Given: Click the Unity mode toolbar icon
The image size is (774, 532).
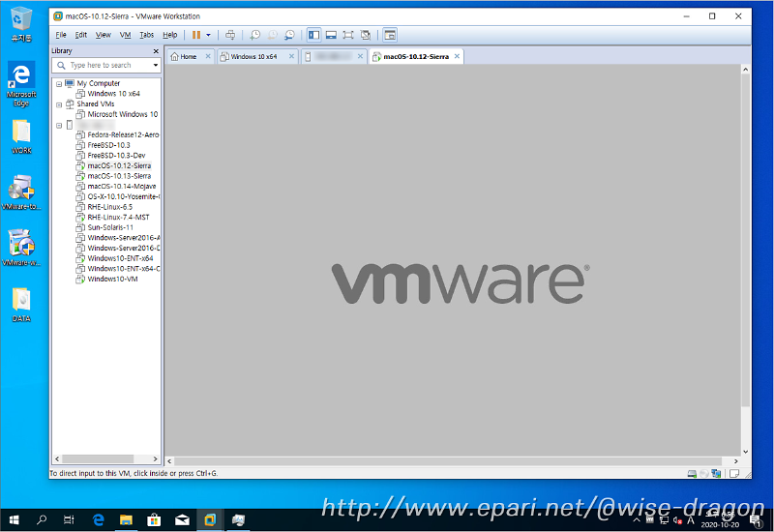Looking at the screenshot, I should click(x=366, y=35).
